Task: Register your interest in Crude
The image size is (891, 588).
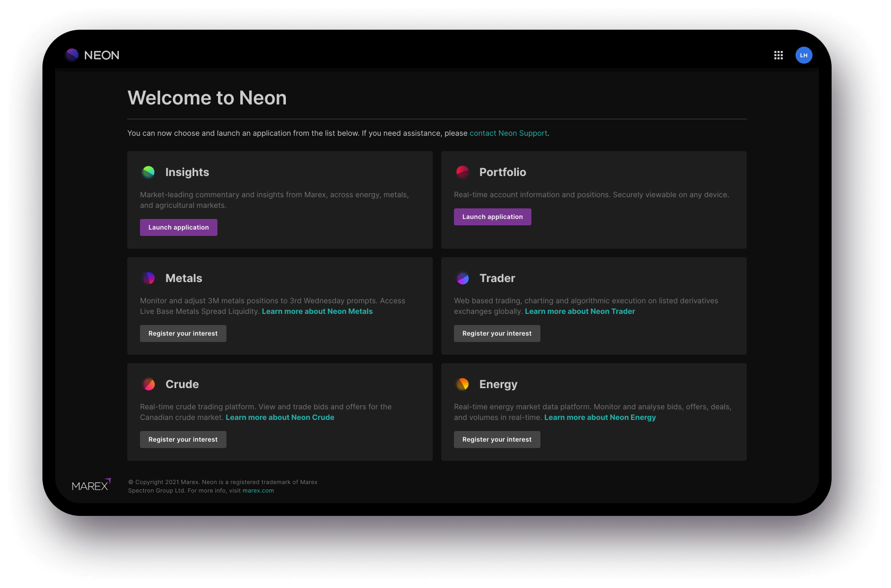Action: pyautogui.click(x=183, y=440)
